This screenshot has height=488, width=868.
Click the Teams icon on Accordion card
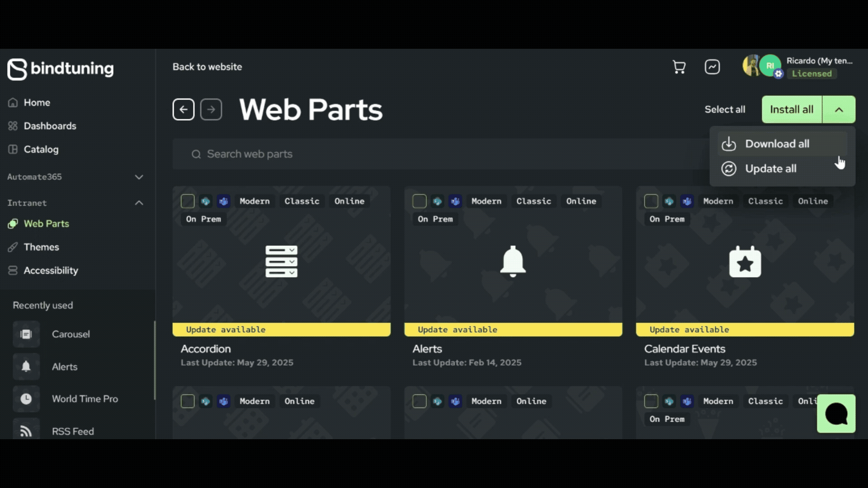[x=223, y=201]
